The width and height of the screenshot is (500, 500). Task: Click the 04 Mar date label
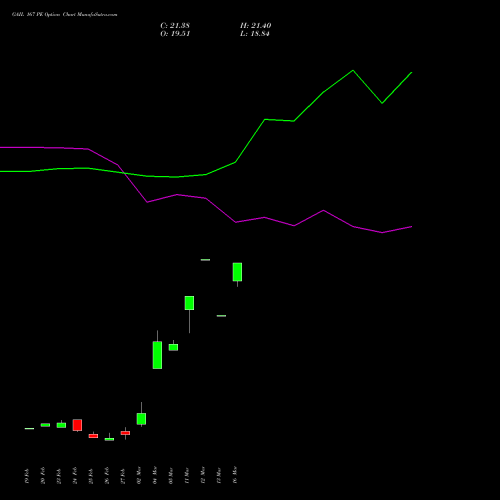(x=155, y=475)
